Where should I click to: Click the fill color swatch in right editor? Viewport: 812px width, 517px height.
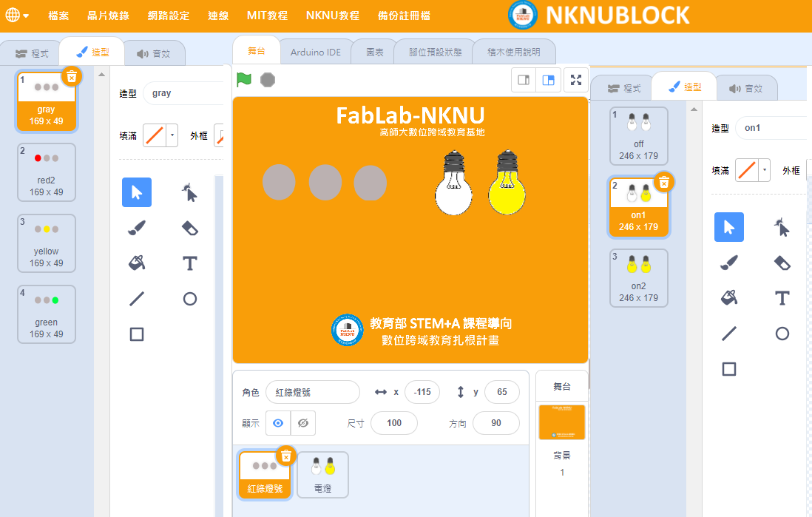point(747,170)
